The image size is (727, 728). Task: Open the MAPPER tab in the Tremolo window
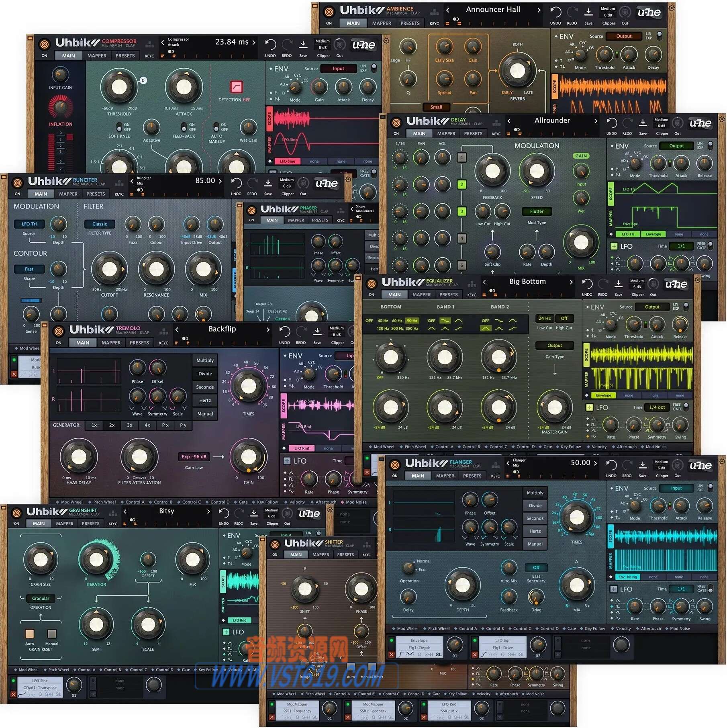[111, 342]
